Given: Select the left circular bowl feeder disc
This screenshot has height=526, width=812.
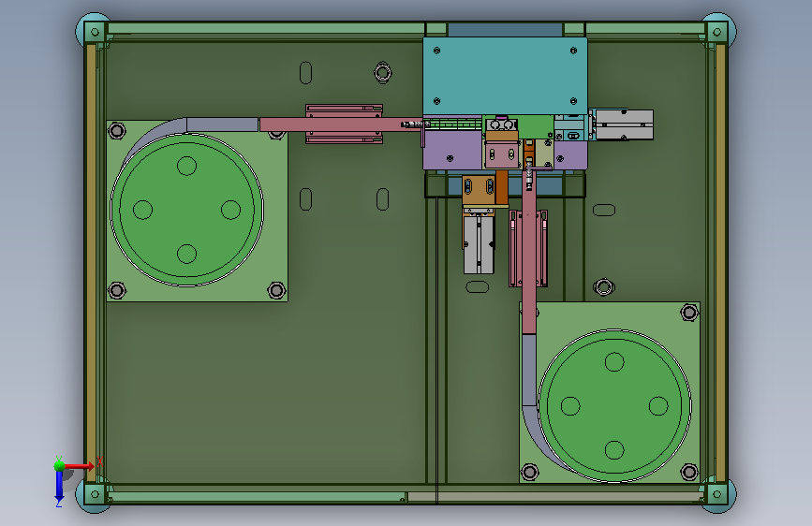Looking at the screenshot, I should [x=187, y=210].
